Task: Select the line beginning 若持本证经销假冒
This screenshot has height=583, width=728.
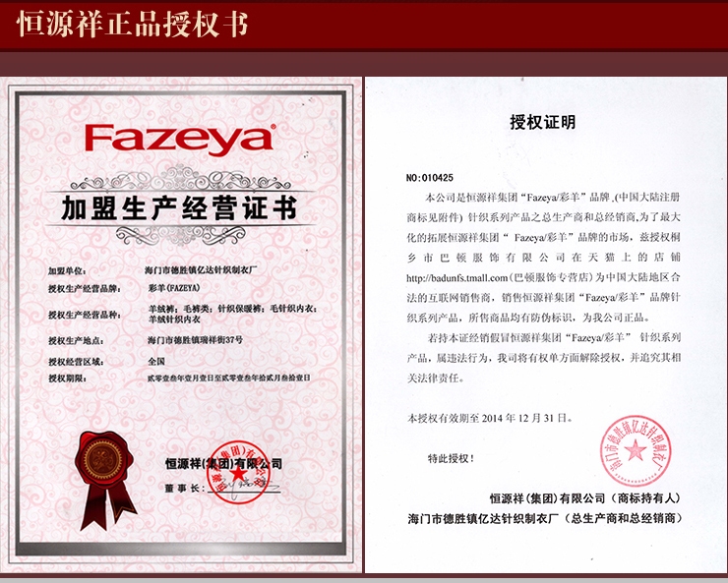Action: coord(554,337)
